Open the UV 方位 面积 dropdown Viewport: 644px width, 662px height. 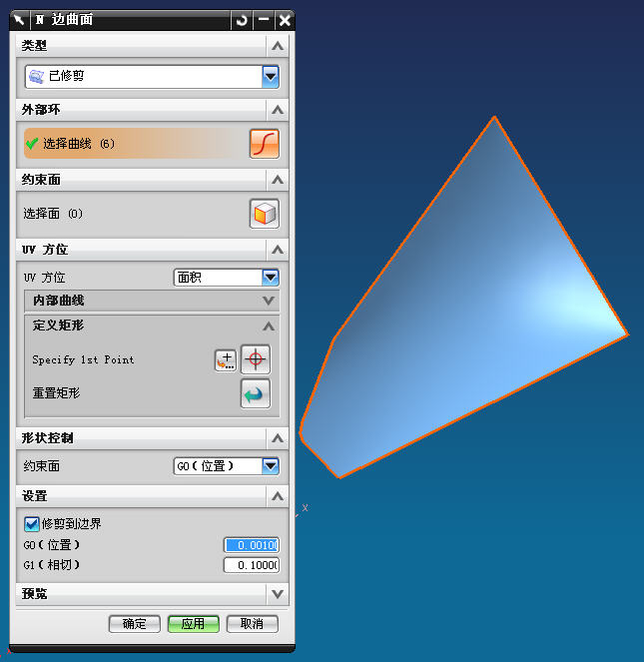tap(271, 278)
